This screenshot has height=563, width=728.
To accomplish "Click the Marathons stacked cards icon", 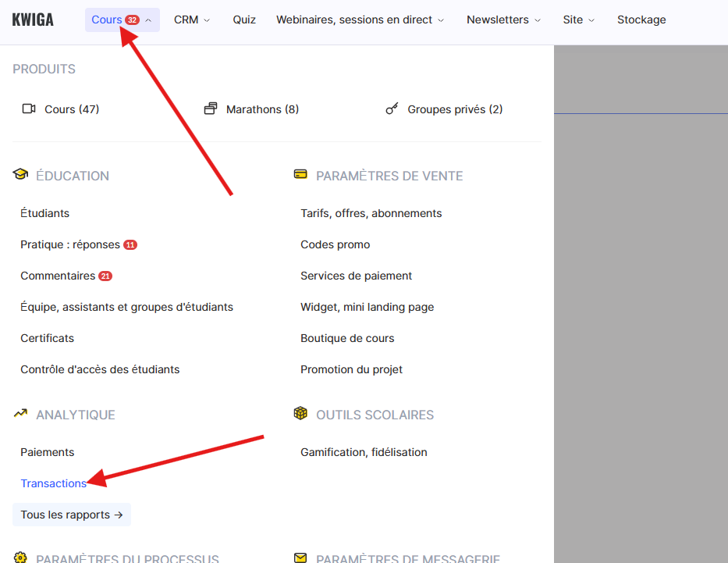I will [211, 109].
